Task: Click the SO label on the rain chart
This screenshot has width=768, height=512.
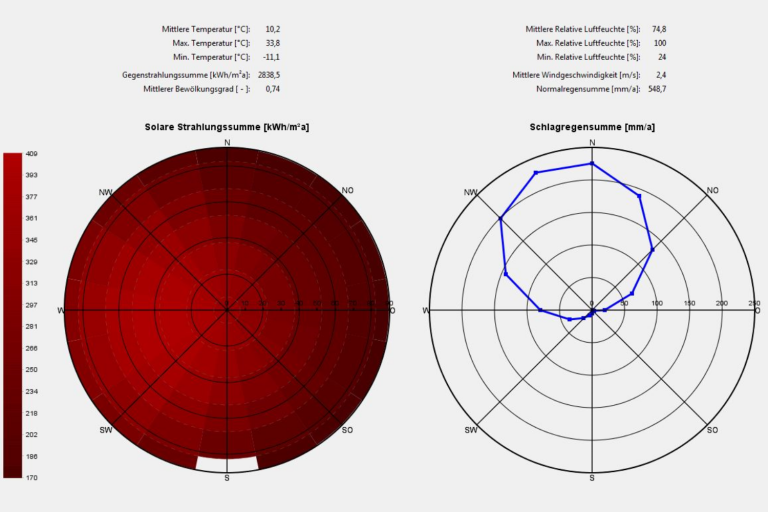Action: pyautogui.click(x=712, y=430)
